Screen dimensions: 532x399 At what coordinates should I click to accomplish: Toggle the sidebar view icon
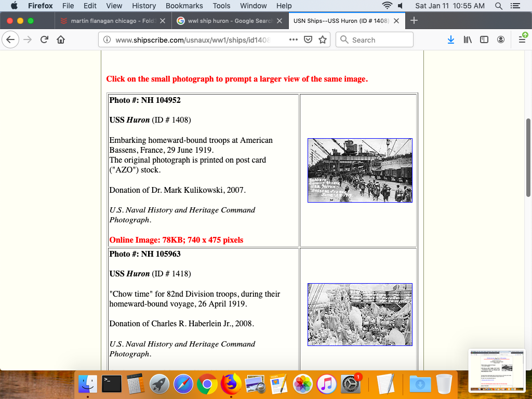coord(484,39)
